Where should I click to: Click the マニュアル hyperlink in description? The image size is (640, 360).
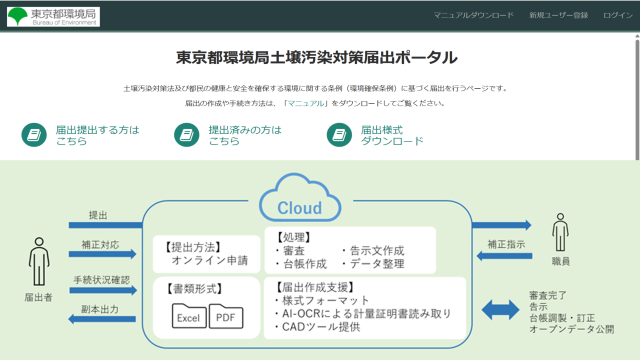[x=306, y=103]
